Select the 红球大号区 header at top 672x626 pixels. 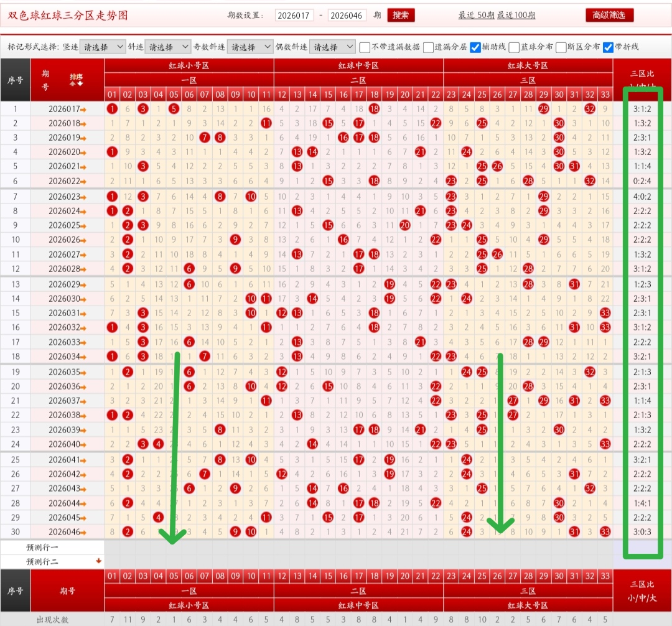click(x=528, y=65)
